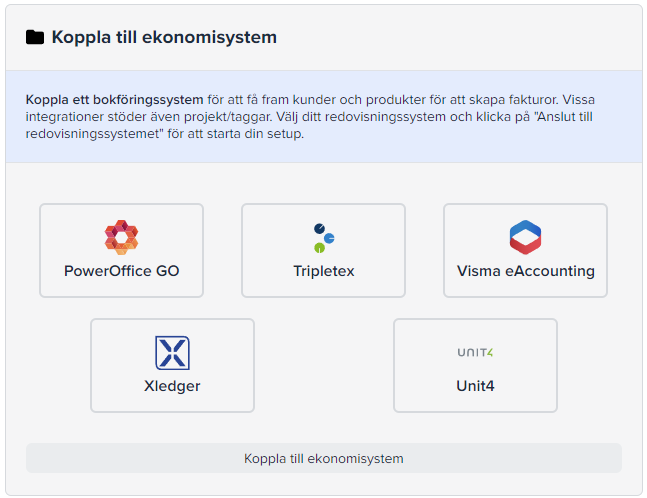Click the Tripletex three-dot logo

click(x=324, y=238)
